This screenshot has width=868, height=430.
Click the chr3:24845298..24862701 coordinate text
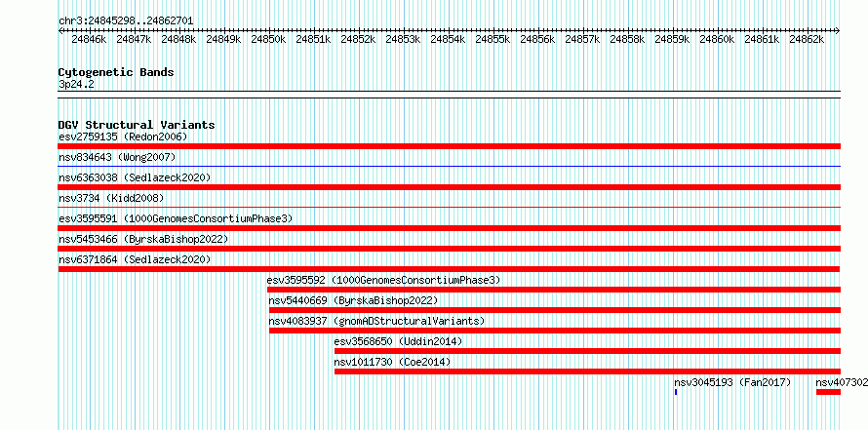(126, 20)
